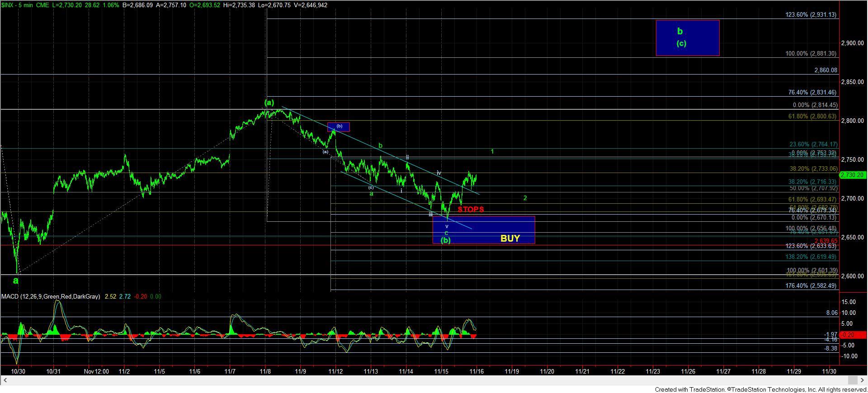The image size is (868, 393).
Task: Click the 11/8 date on the time axis
Action: click(265, 371)
